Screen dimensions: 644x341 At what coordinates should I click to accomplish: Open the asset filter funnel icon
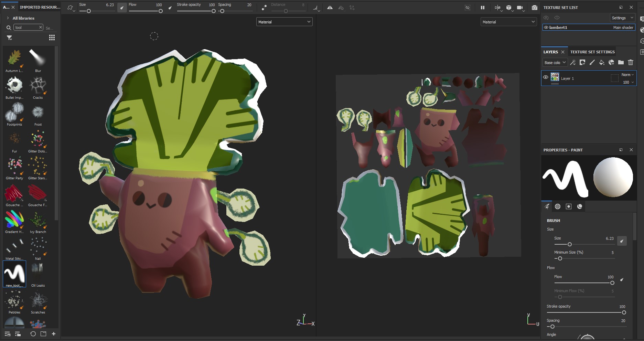point(9,38)
